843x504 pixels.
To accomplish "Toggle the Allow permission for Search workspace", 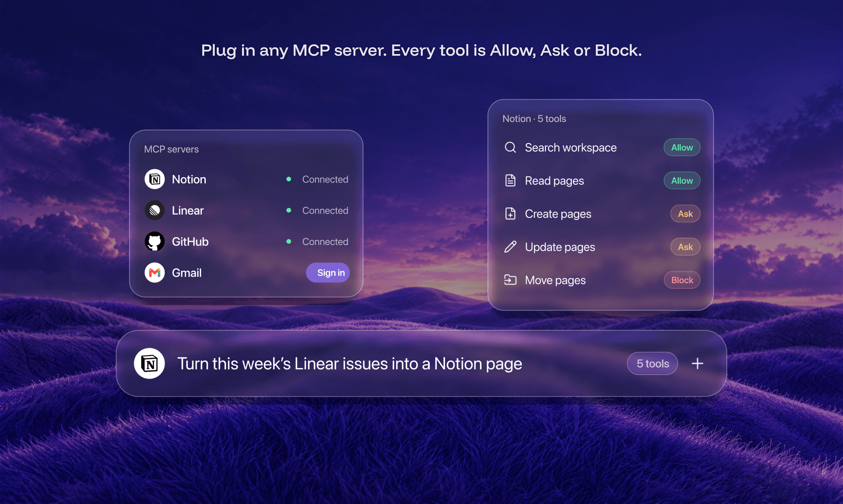I will click(682, 147).
